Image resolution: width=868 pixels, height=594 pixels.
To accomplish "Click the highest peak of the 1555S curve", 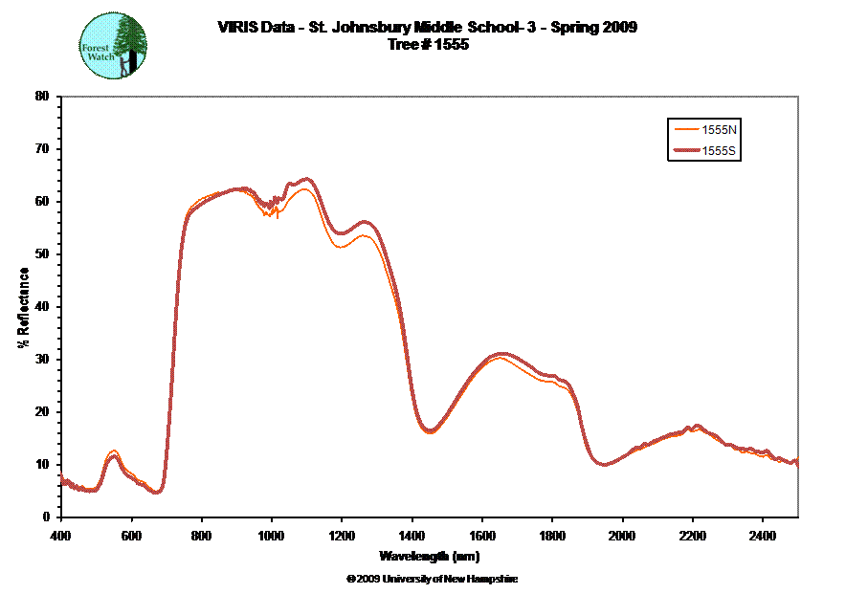I will [306, 179].
